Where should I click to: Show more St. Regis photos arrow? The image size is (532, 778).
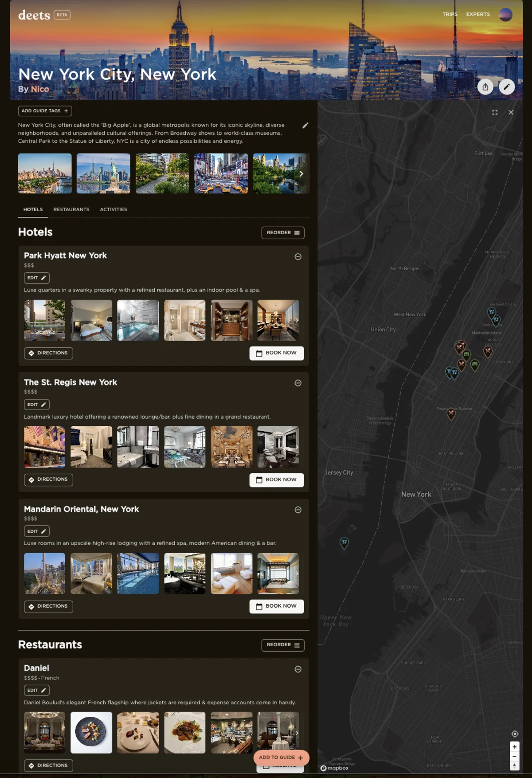point(297,447)
